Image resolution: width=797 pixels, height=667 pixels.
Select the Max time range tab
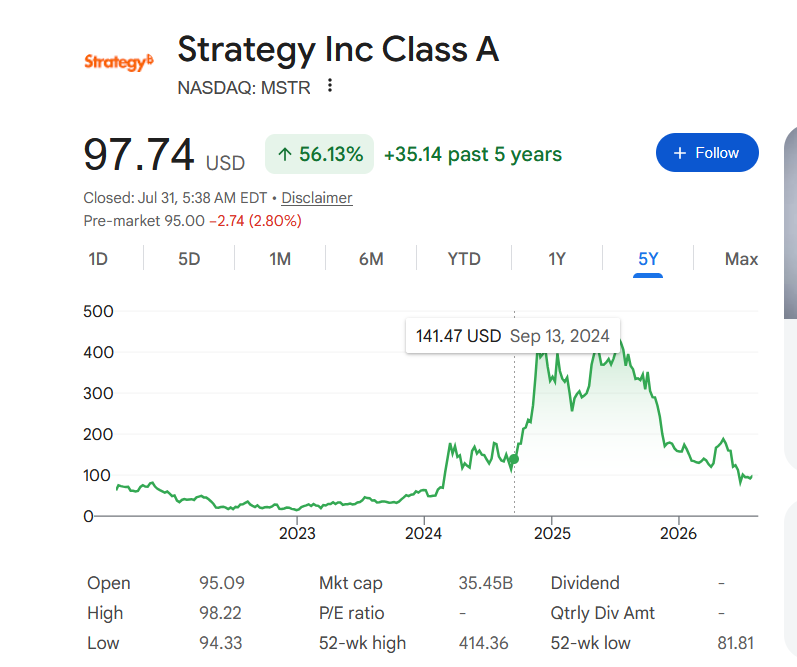[741, 259]
